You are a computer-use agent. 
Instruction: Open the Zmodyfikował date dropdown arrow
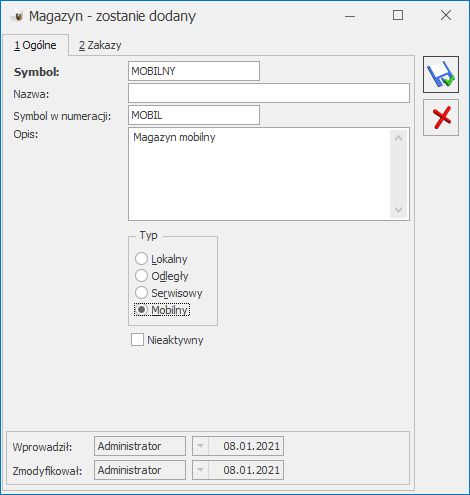point(200,470)
